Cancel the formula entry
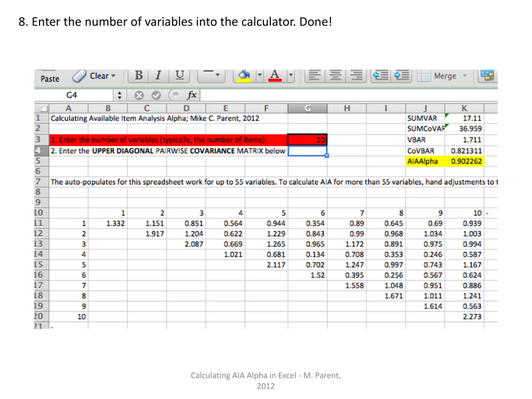The height and width of the screenshot is (399, 532). coord(139,95)
